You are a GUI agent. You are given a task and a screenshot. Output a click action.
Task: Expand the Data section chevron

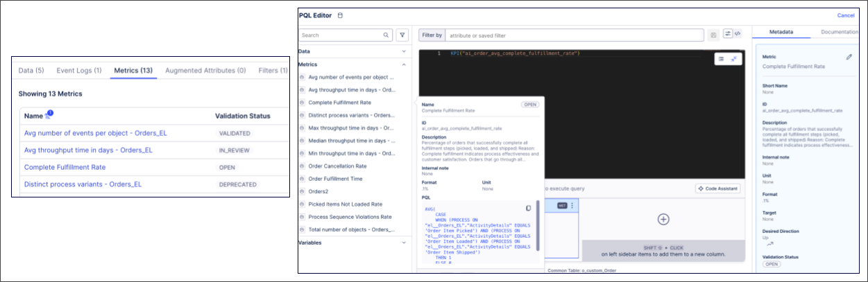[404, 51]
